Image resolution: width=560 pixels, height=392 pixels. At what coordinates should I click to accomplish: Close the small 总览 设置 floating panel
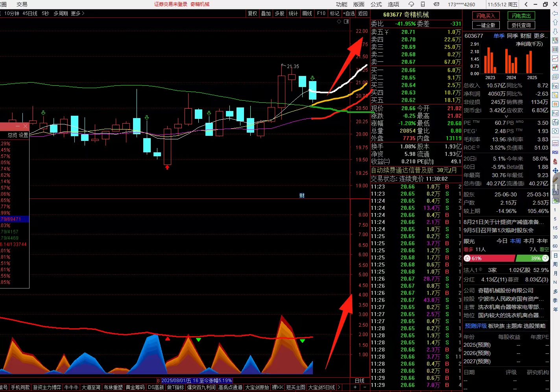click(25, 126)
